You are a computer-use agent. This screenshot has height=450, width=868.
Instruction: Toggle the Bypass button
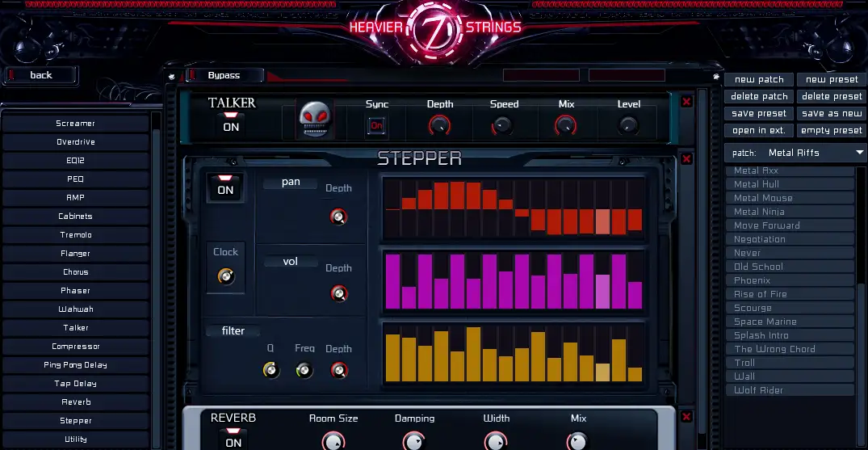click(x=224, y=75)
